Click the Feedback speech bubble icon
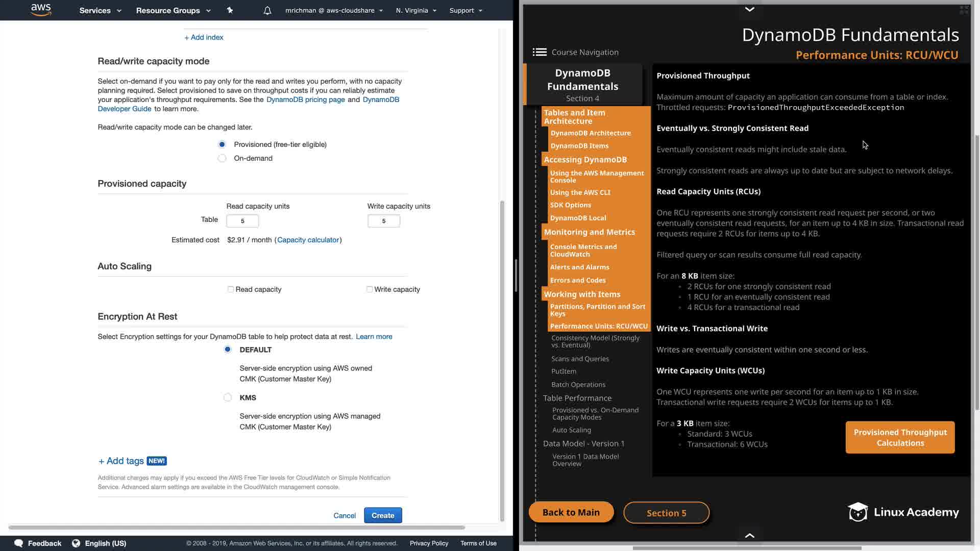Image resolution: width=980 pixels, height=551 pixels. (x=19, y=543)
